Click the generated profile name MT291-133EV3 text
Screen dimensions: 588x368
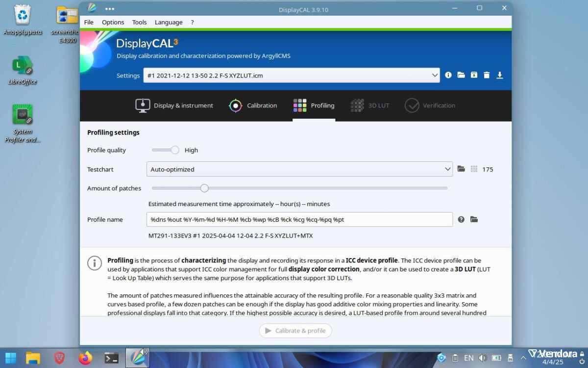[230, 236]
